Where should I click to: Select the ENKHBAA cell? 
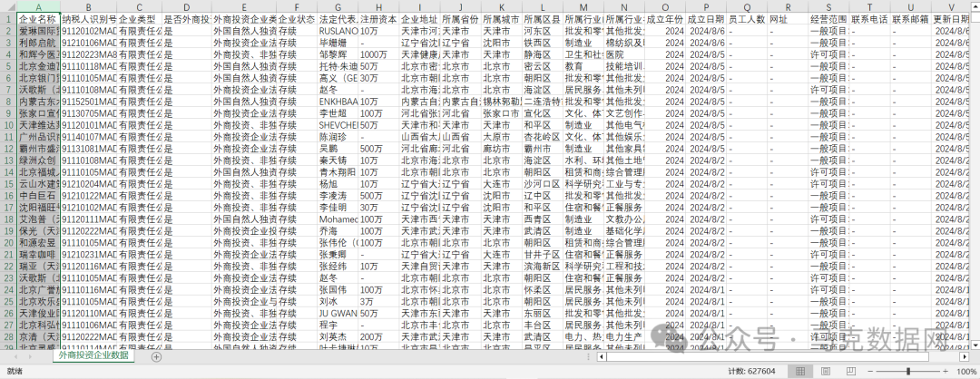338,102
